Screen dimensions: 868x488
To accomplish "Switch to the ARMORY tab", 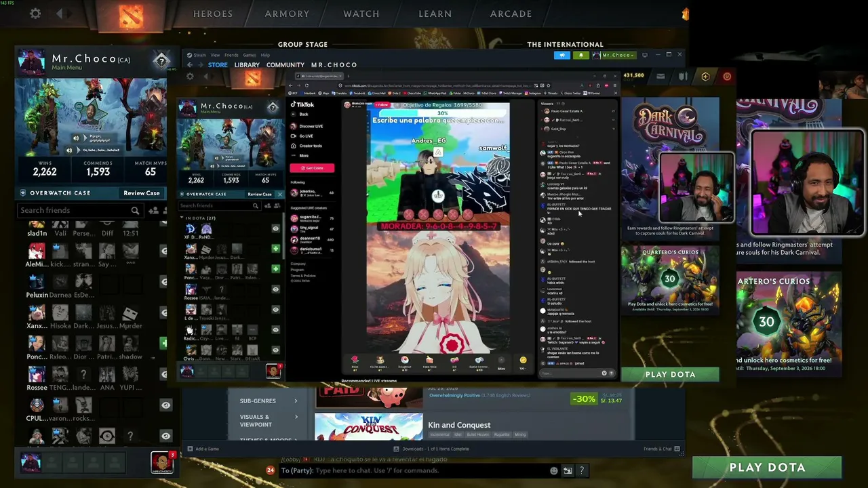I will 287,14.
